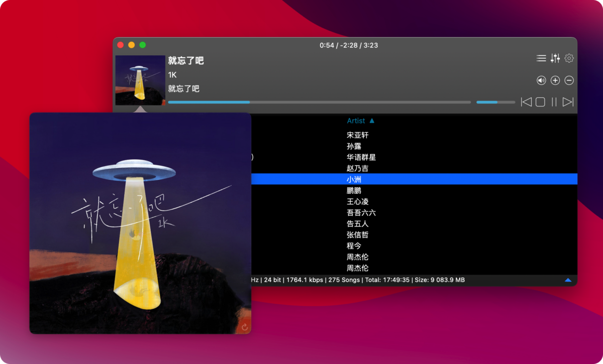Viewport: 603px width, 364px height.
Task: Mute audio with the speaker icon
Action: (x=541, y=80)
